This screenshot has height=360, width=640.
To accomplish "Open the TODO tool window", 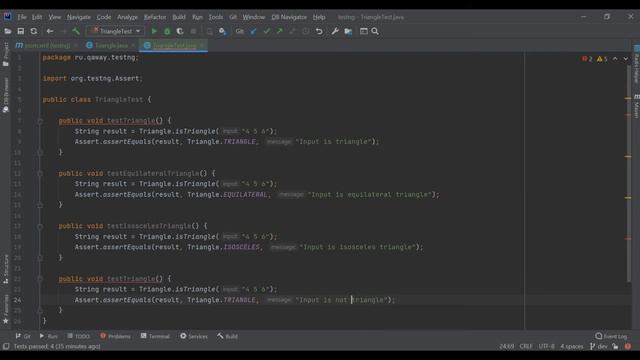I will coord(78,336).
